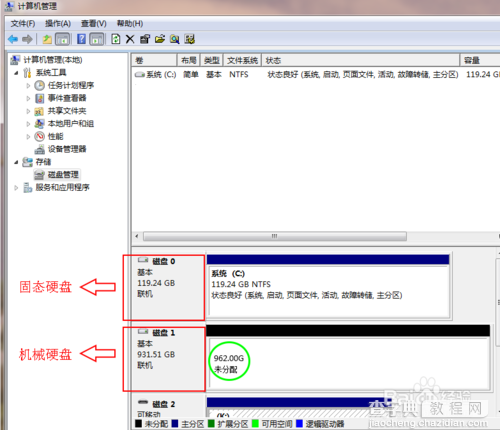Click the Forward arrow toolbar icon
This screenshot has height=430, width=500.
pyautogui.click(x=27, y=39)
